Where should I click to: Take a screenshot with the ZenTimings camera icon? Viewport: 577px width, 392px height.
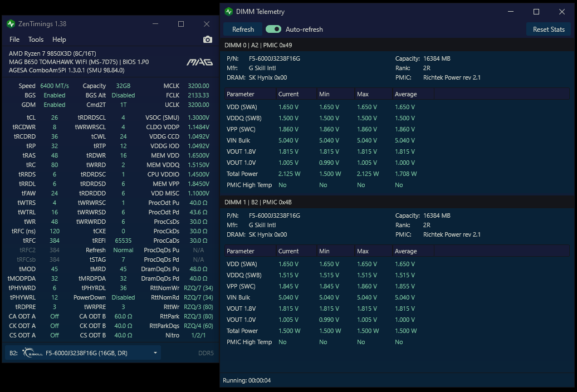[208, 40]
